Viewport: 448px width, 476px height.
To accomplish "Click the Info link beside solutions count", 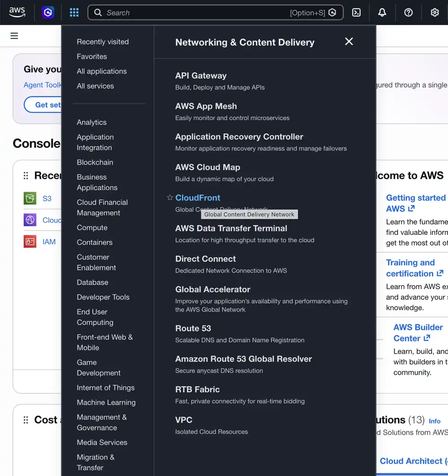I will point(435,421).
